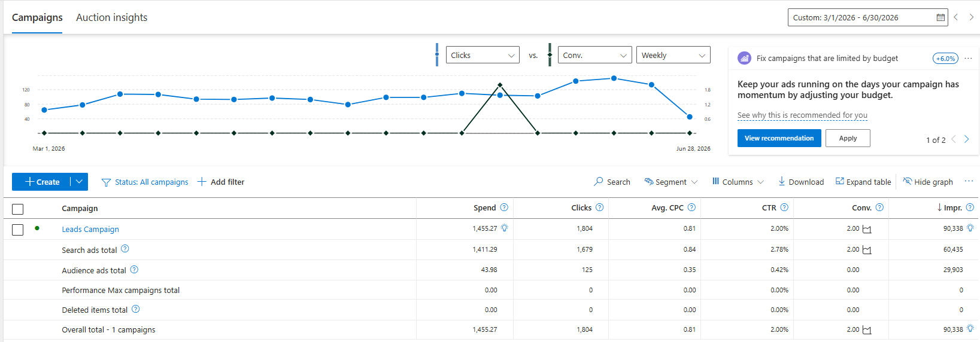Open the Clicks metric dropdown
The width and height of the screenshot is (980, 342).
point(483,55)
